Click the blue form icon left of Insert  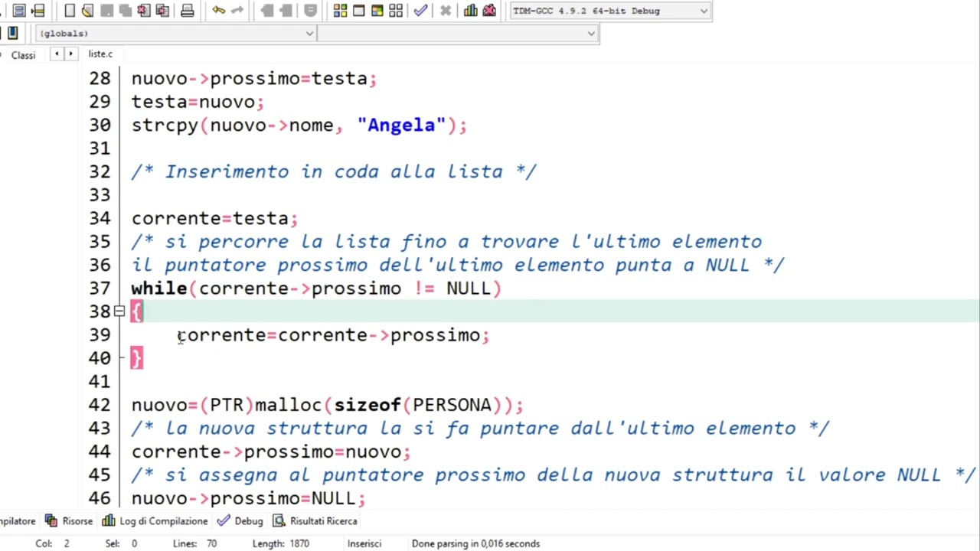(19, 11)
